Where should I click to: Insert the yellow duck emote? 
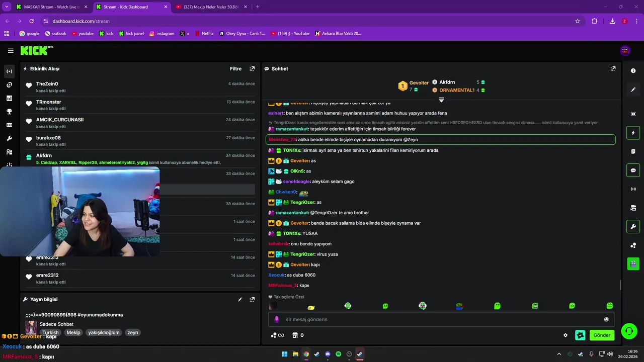click(x=311, y=306)
